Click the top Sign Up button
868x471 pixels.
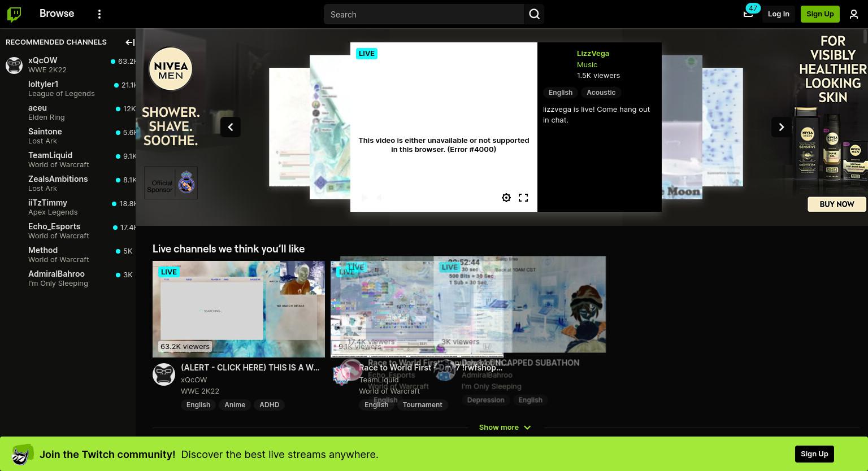[820, 14]
